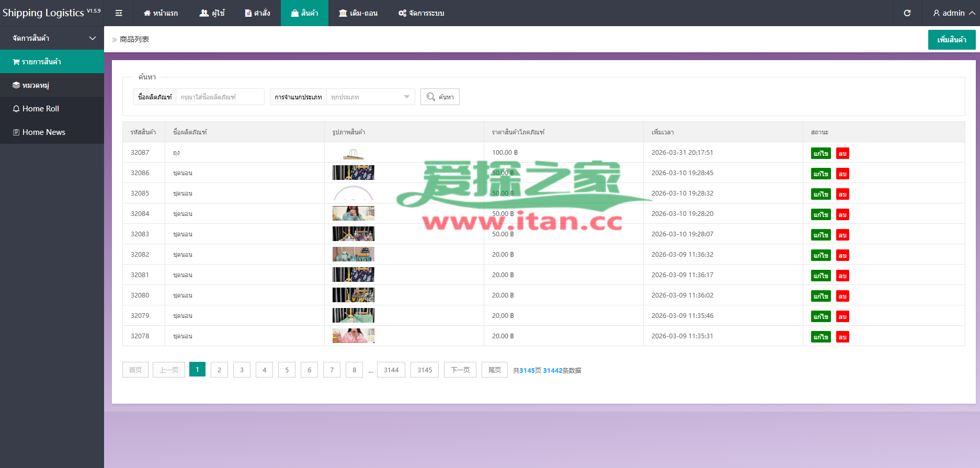Open the ผู้ใช้ users menu
The image size is (980, 468).
click(212, 13)
